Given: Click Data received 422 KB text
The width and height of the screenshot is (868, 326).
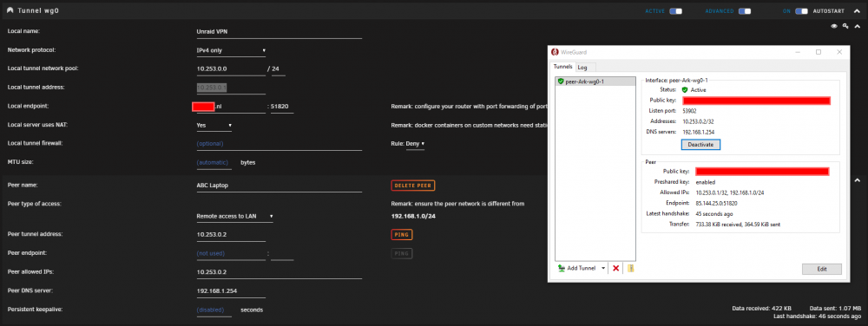Looking at the screenshot, I should point(761,309).
